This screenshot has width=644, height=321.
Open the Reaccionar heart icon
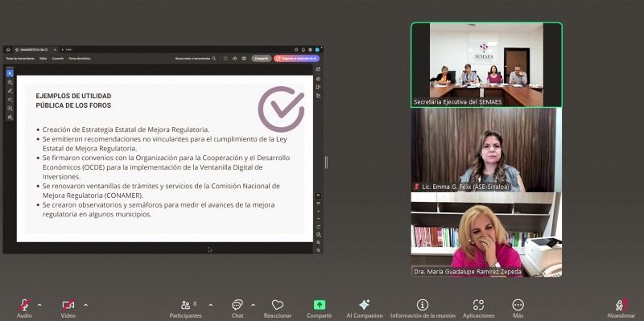point(278,305)
